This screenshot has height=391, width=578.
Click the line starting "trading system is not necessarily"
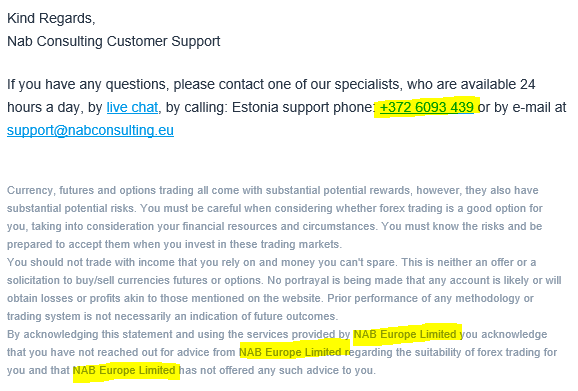coord(173,316)
